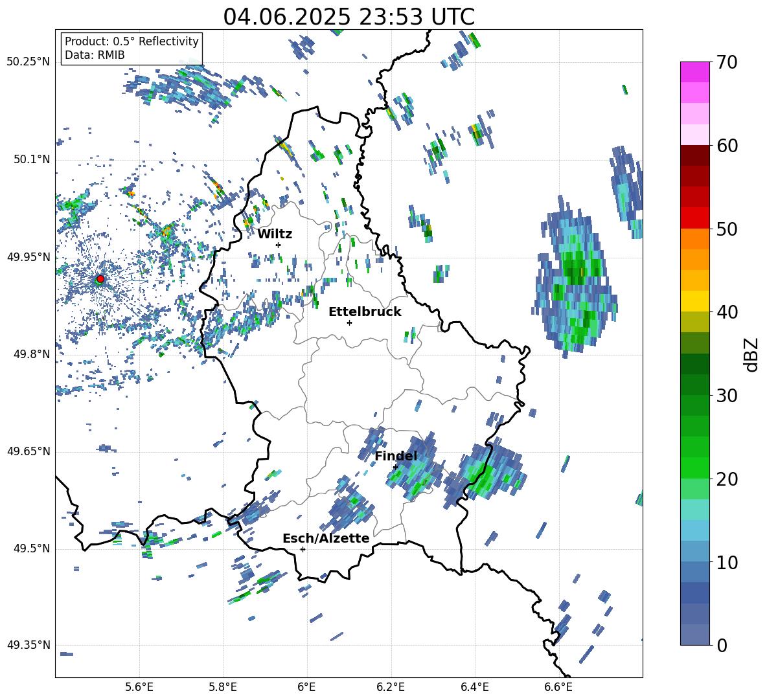Click the colorbar 30 tick label
This screenshot has height=700, width=767.
(x=727, y=396)
